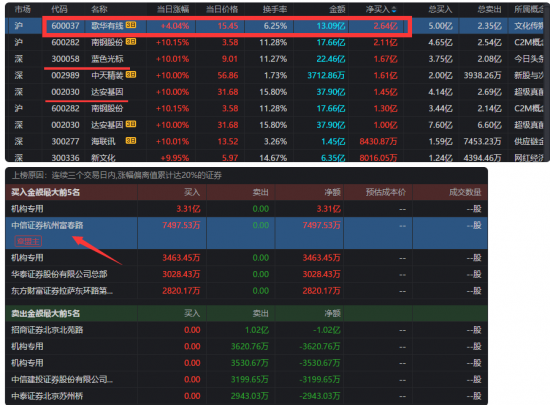Click the 3日 badge beside 海联讯
The width and height of the screenshot is (550, 405).
[x=131, y=141]
